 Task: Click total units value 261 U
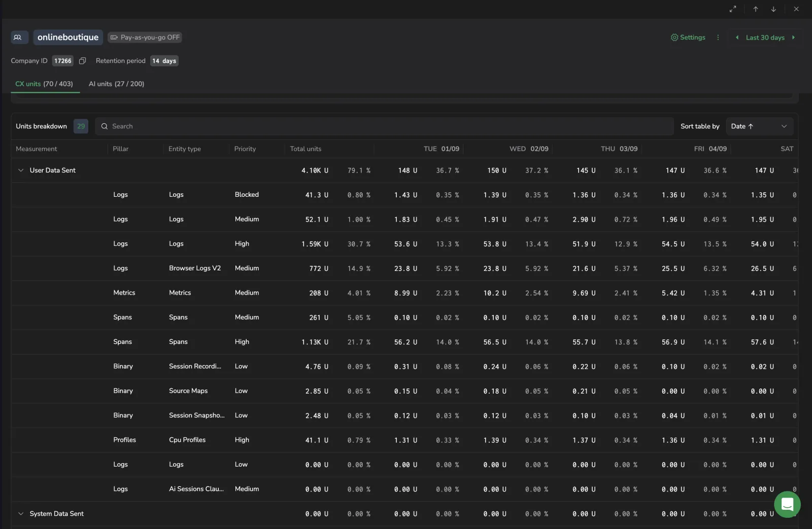319,318
